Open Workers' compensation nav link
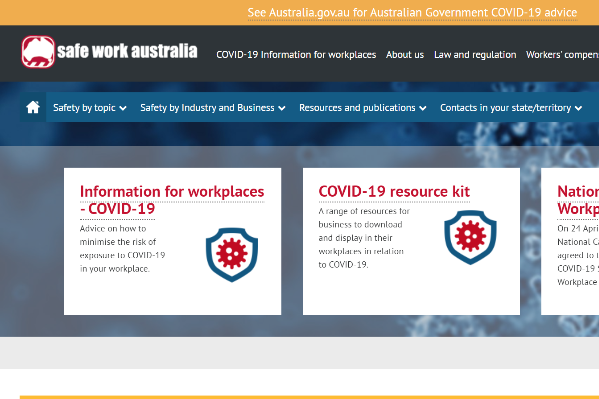This screenshot has width=599, height=399. (x=562, y=55)
